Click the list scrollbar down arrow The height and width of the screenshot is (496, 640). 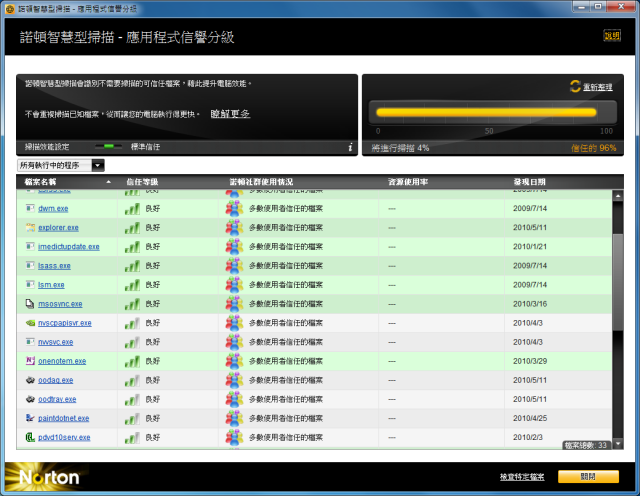point(618,444)
